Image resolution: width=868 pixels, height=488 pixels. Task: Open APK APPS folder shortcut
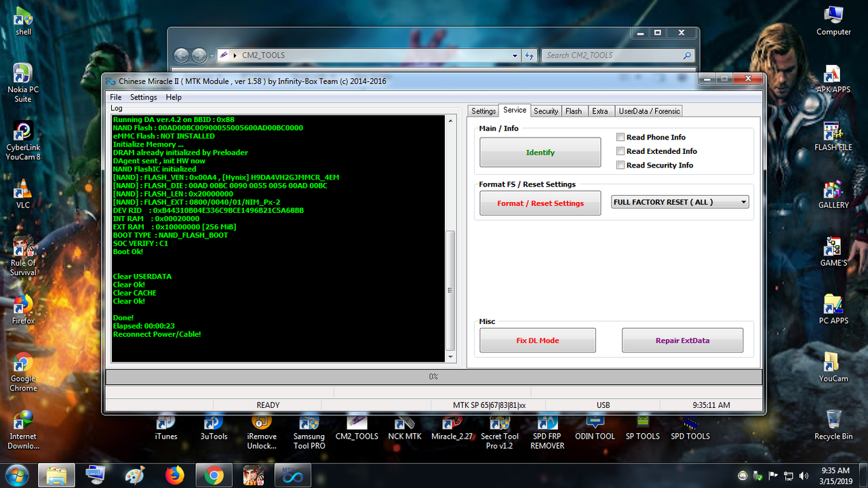[x=833, y=77]
